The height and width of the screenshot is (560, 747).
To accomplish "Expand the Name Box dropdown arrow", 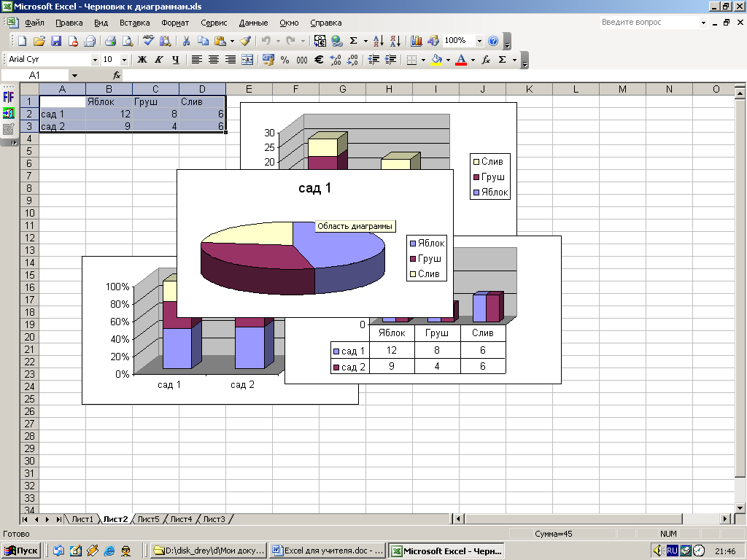I will 74,75.
